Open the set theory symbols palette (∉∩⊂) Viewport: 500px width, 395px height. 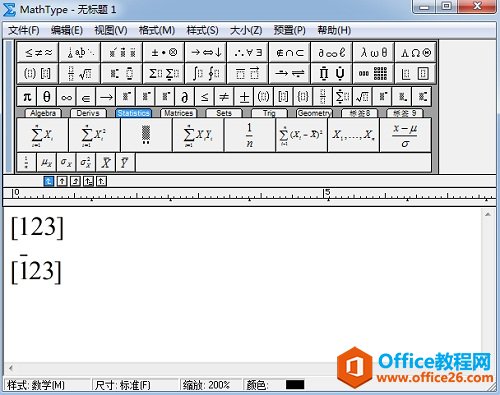pos(290,52)
